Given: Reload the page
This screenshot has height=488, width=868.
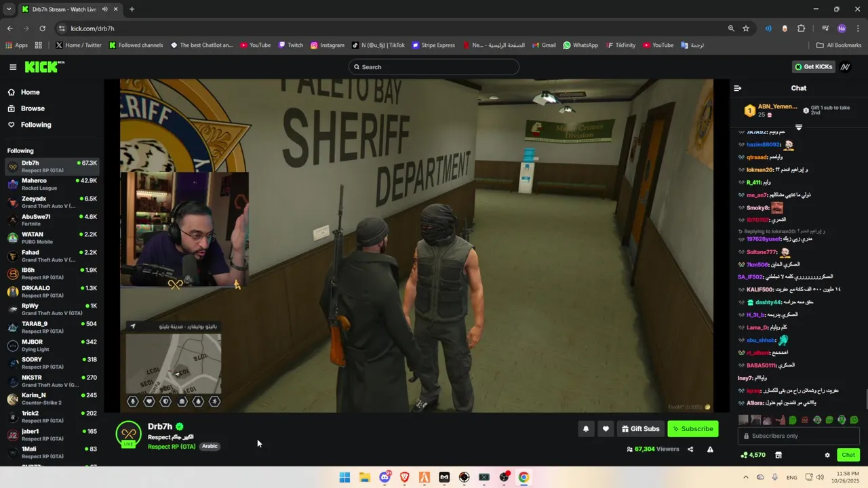Looking at the screenshot, I should pos(42,28).
